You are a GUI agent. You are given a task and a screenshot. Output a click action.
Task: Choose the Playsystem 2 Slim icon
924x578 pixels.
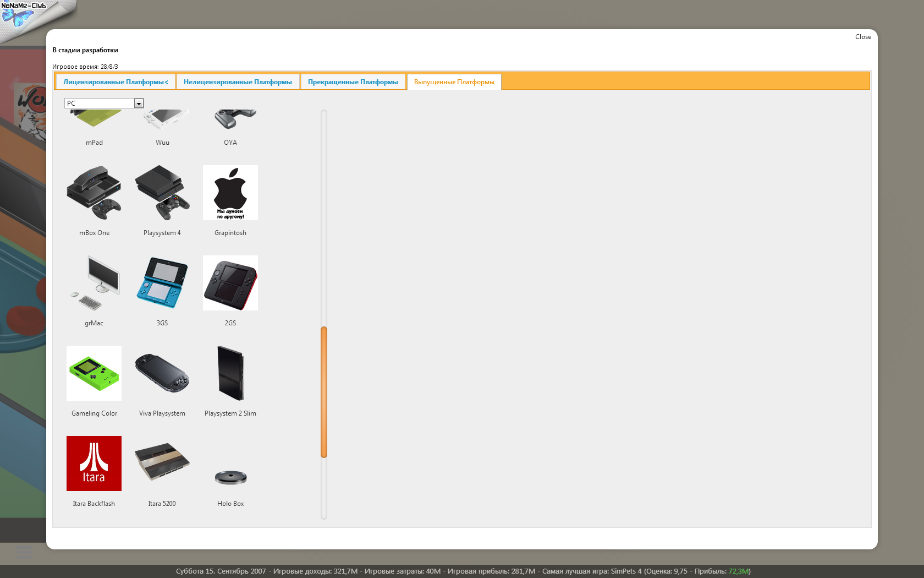point(230,373)
